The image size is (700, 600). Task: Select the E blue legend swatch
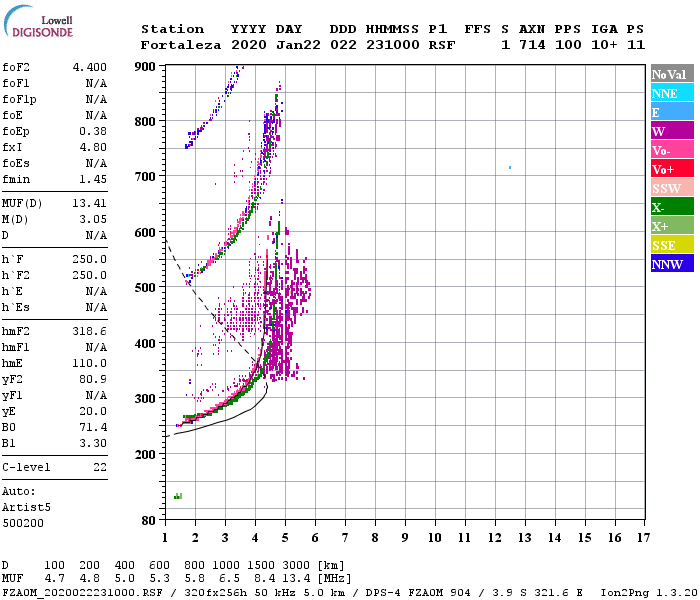(672, 112)
